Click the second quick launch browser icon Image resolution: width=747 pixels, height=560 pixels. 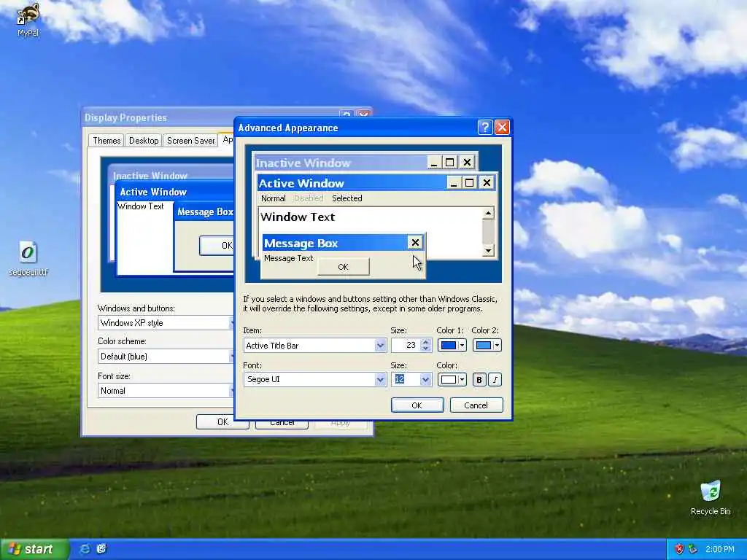101,549
